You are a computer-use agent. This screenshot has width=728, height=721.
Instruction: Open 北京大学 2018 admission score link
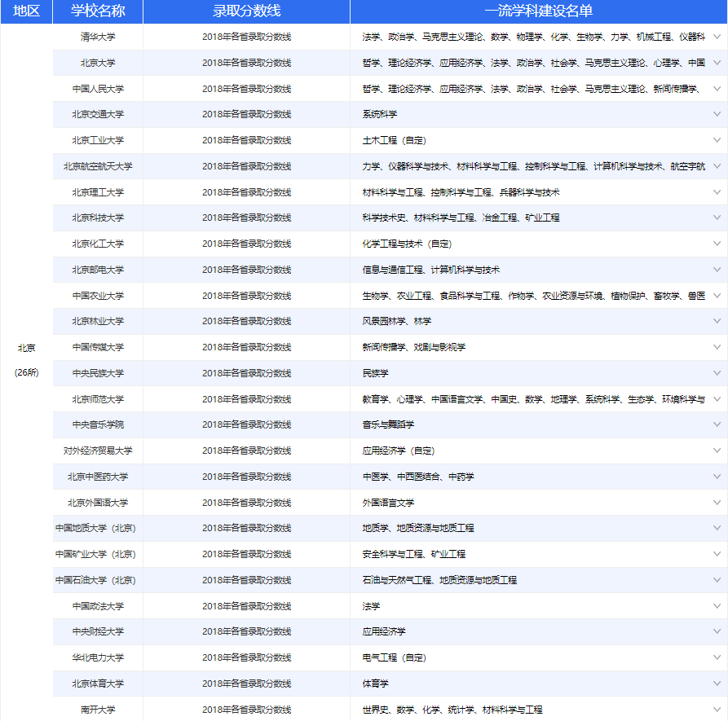(x=246, y=63)
